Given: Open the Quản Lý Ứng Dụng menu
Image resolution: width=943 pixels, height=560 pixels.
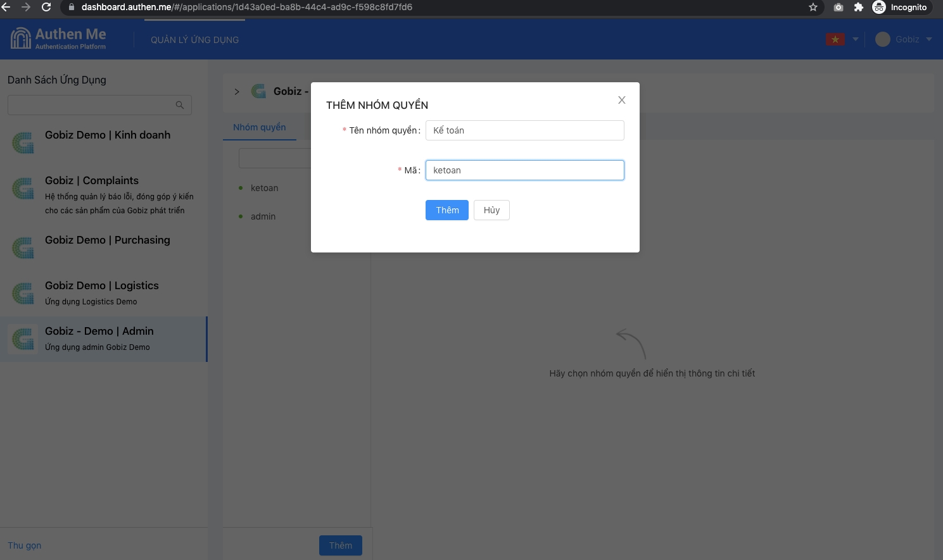Looking at the screenshot, I should pyautogui.click(x=194, y=40).
